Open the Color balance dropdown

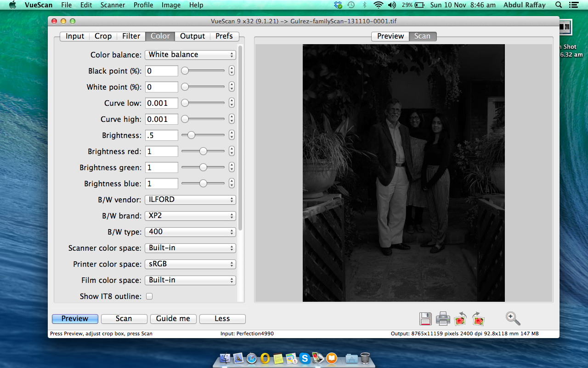190,55
